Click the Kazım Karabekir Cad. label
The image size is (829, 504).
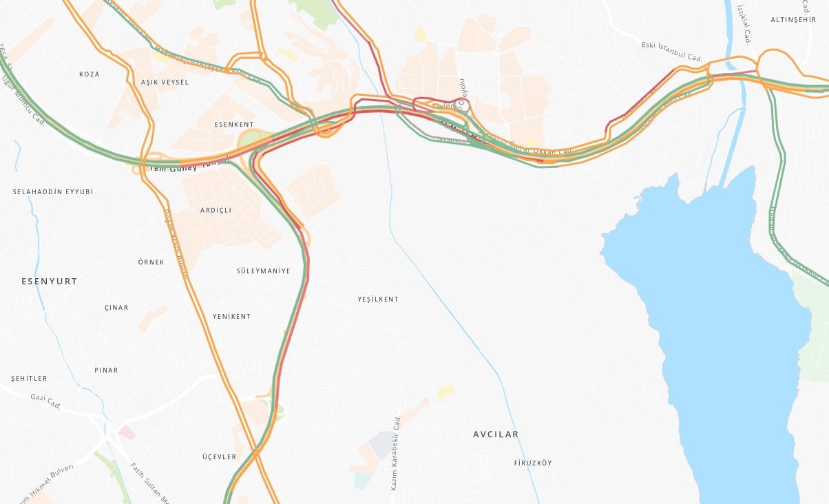point(396,453)
